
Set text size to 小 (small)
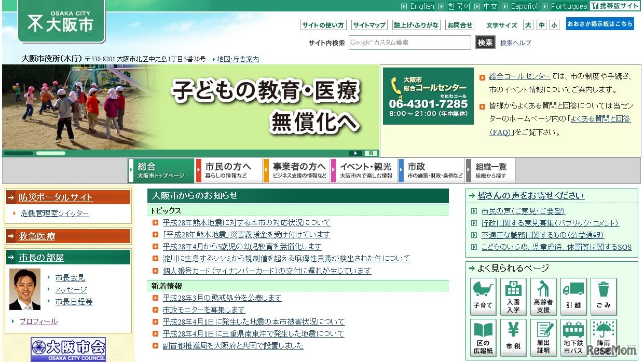point(554,25)
